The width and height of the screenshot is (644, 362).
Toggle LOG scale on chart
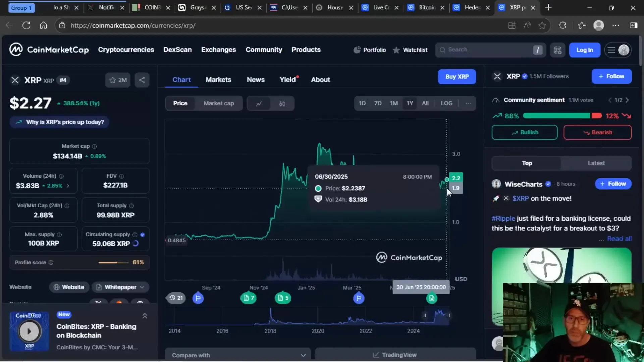[x=446, y=103]
